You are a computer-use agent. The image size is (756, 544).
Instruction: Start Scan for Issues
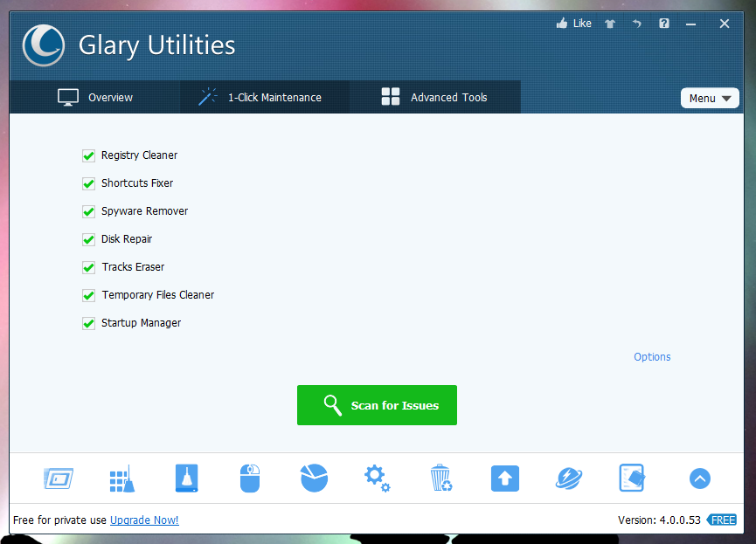[x=377, y=405]
